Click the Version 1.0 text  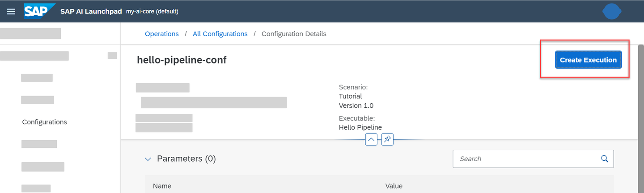pos(356,106)
